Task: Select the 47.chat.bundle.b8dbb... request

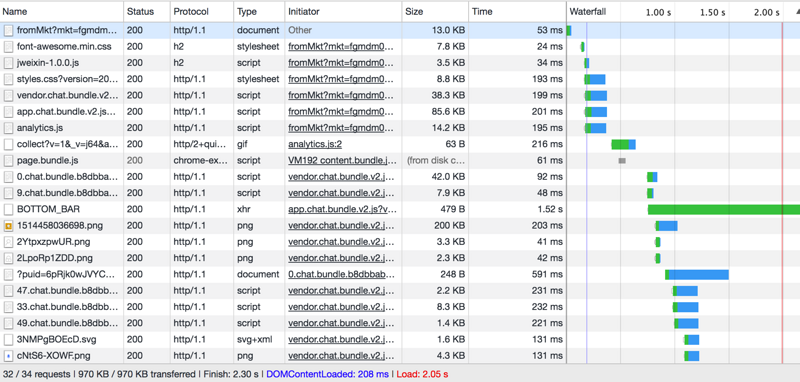Action: [x=400, y=291]
